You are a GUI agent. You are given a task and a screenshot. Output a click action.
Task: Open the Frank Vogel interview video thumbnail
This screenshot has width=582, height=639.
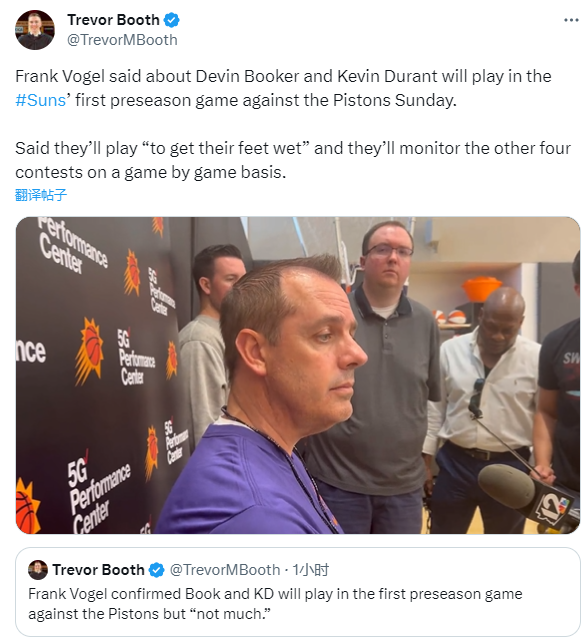coord(298,375)
